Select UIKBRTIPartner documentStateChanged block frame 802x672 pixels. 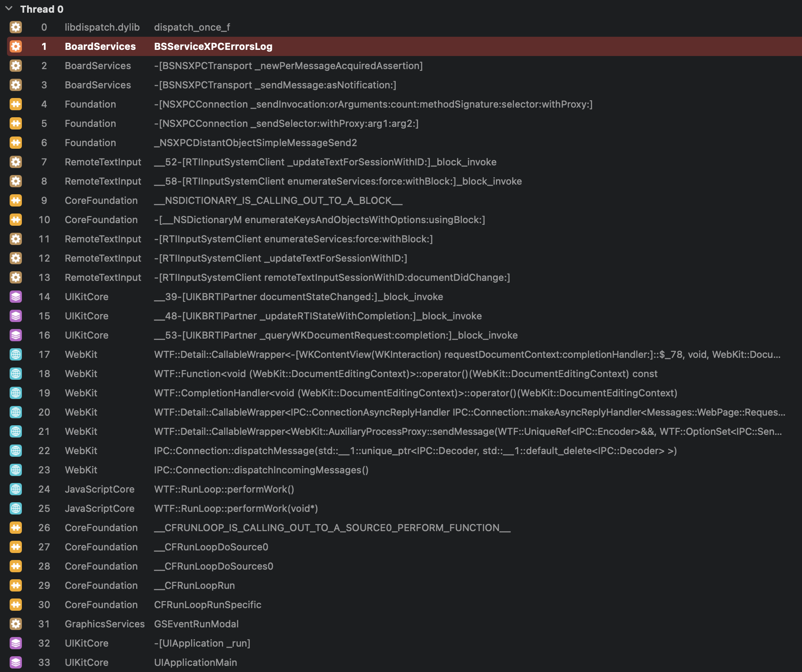click(x=298, y=297)
